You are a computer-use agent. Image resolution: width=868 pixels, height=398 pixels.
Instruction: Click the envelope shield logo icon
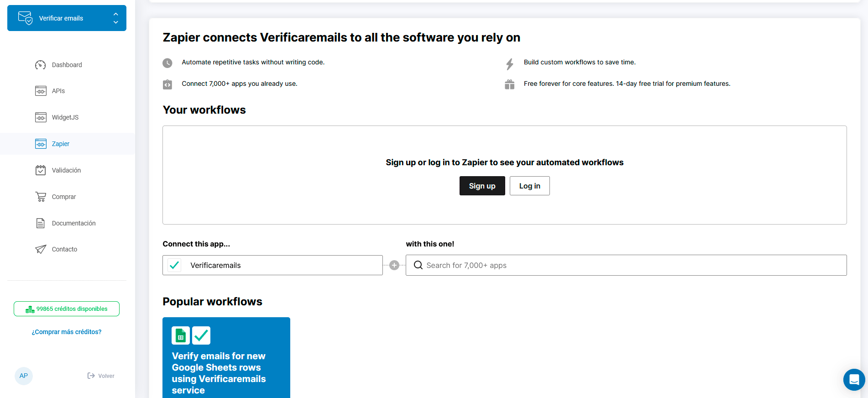tap(26, 18)
